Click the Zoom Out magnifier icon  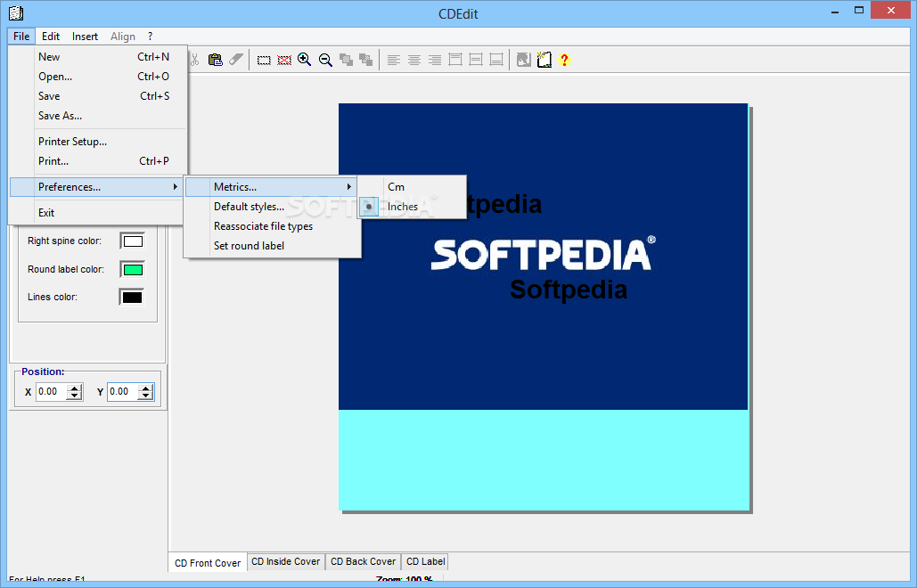click(x=325, y=60)
